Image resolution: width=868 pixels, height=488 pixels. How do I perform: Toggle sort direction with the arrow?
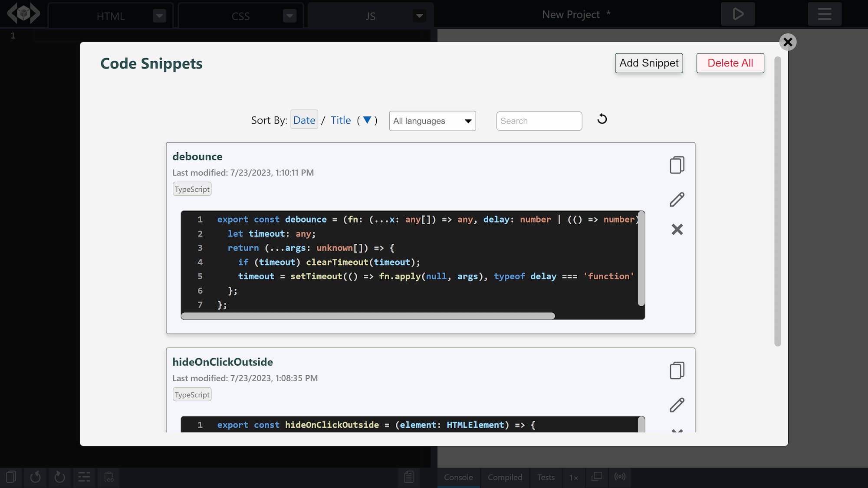click(367, 120)
